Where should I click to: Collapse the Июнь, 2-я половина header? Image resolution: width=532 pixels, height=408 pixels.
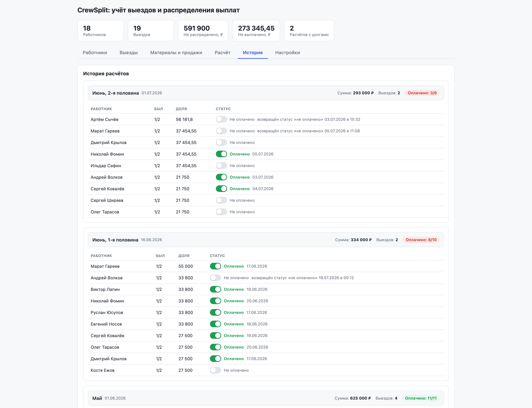pyautogui.click(x=266, y=93)
